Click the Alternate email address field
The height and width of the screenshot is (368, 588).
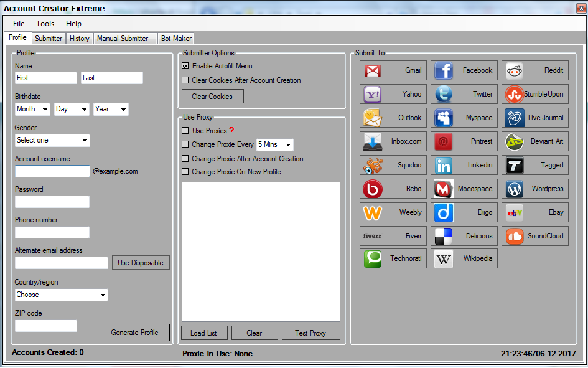tap(62, 263)
